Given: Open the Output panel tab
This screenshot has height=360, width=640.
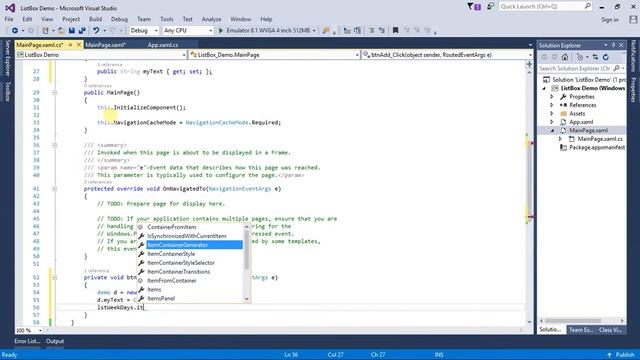Looking at the screenshot, I should [55, 341].
